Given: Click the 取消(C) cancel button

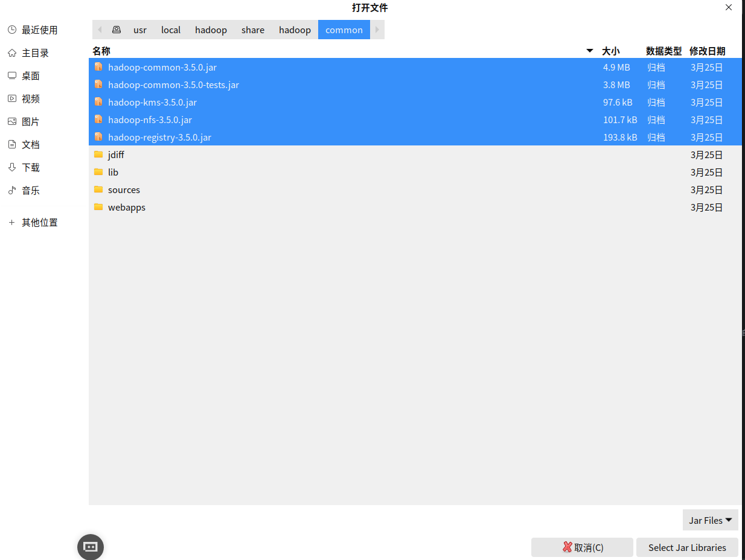Looking at the screenshot, I should coord(582,547).
